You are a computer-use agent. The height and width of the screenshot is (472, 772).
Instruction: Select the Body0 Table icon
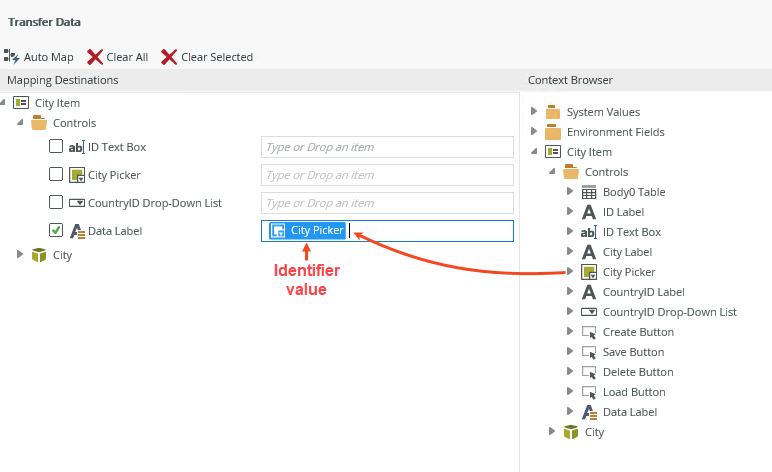coord(589,192)
